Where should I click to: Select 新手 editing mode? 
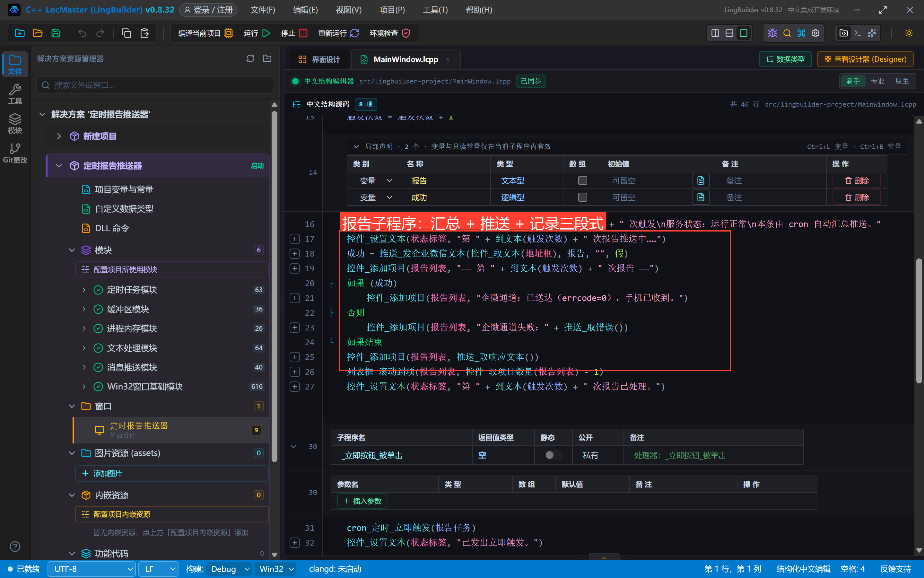[x=853, y=81]
